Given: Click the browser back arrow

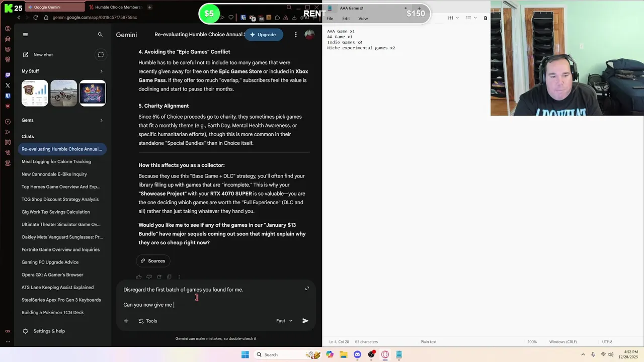Looking at the screenshot, I should [x=19, y=18].
